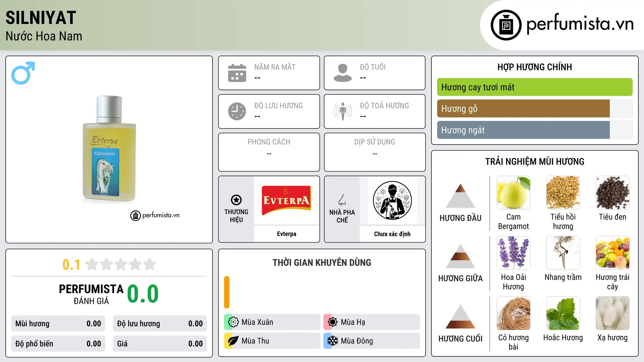Open the Hương trái cây note image
Image resolution: width=644 pixels, height=362 pixels.
(x=613, y=253)
